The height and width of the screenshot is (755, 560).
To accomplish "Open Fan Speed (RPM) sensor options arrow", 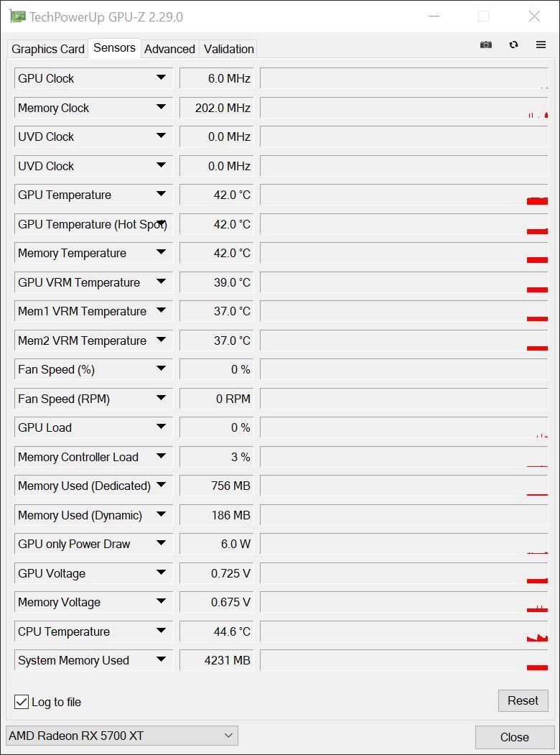I will [x=162, y=399].
